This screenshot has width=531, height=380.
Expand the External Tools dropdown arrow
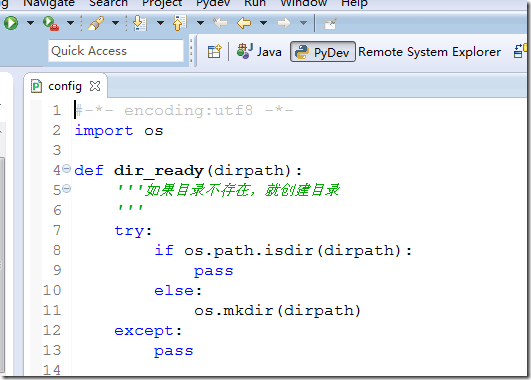point(70,23)
